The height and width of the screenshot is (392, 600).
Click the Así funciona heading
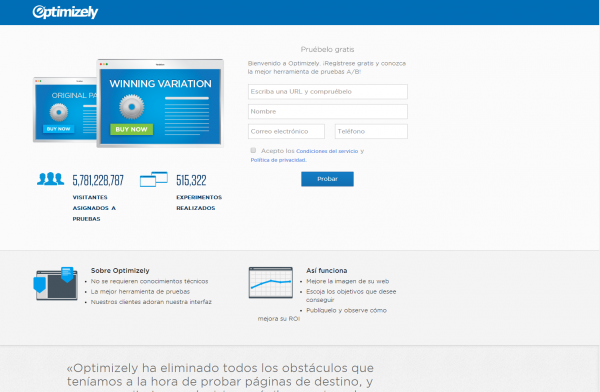tap(327, 271)
